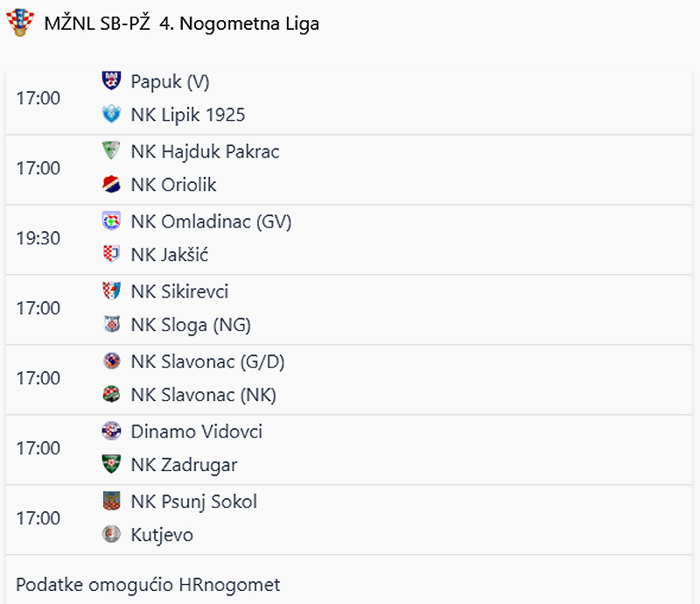Viewport: 700px width, 604px height.
Task: Click the NK Omladinac (GV) crest
Action: pyautogui.click(x=111, y=221)
